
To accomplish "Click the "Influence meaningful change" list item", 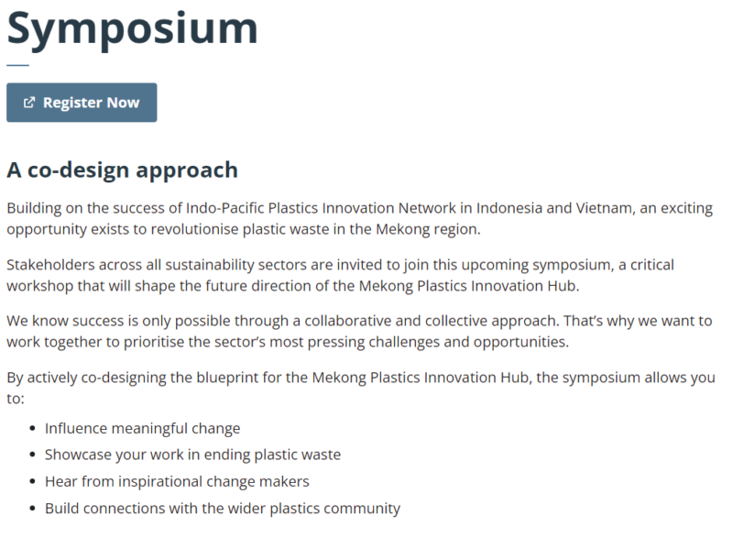I will tap(143, 428).
